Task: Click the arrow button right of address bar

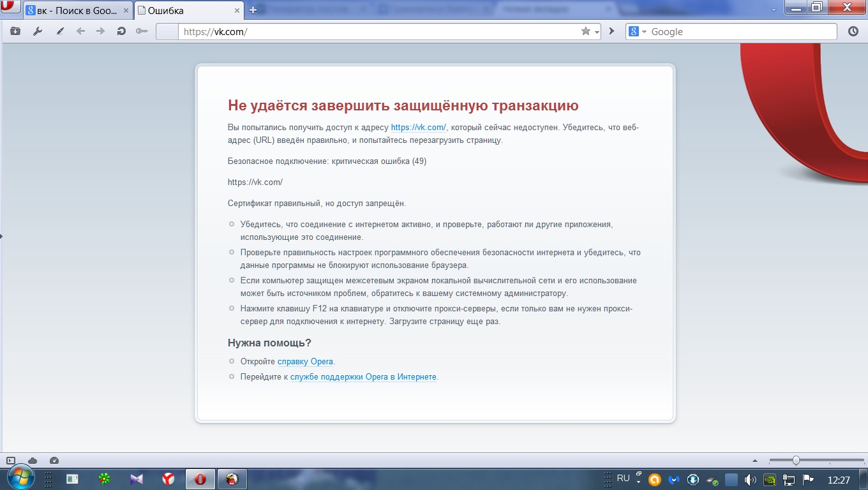Action: point(611,31)
